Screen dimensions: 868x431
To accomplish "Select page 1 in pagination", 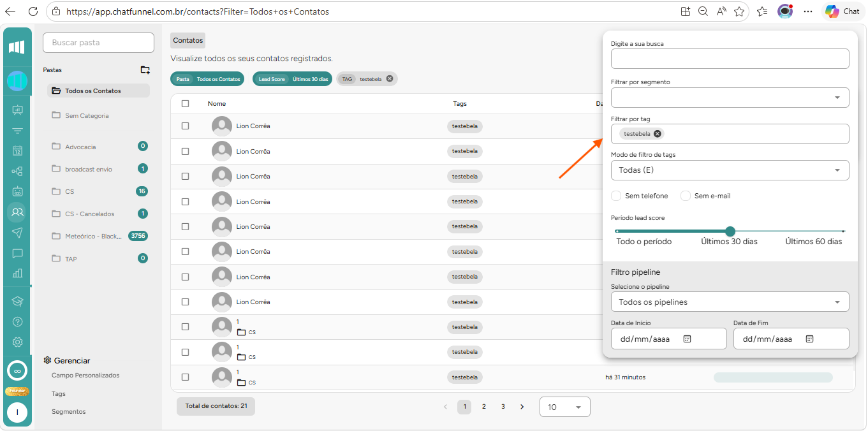I will (x=464, y=407).
